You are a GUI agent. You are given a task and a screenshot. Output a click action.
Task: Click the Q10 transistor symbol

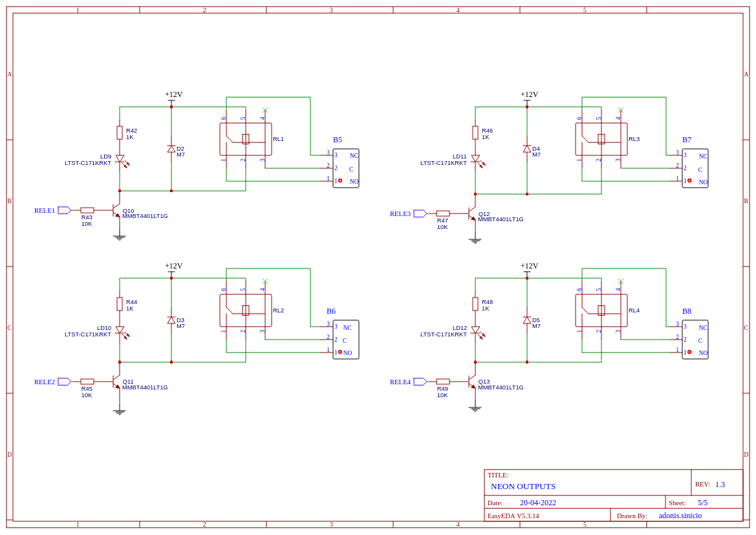click(x=116, y=210)
